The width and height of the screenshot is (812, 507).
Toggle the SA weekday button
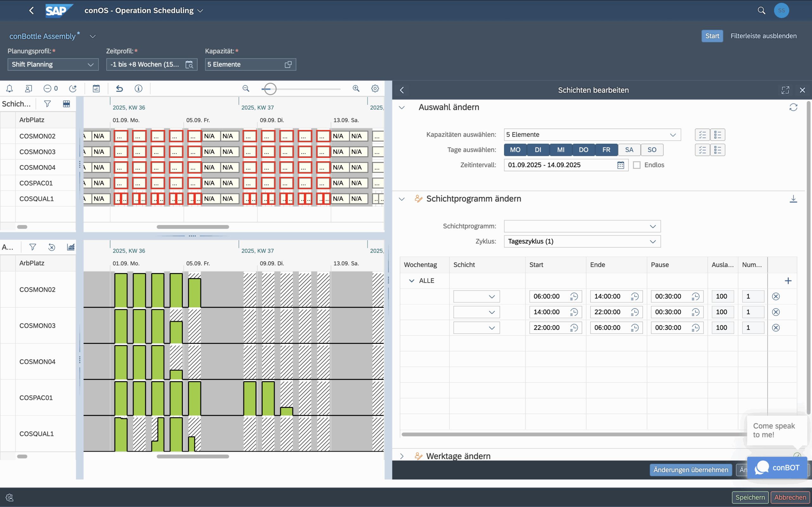(629, 150)
